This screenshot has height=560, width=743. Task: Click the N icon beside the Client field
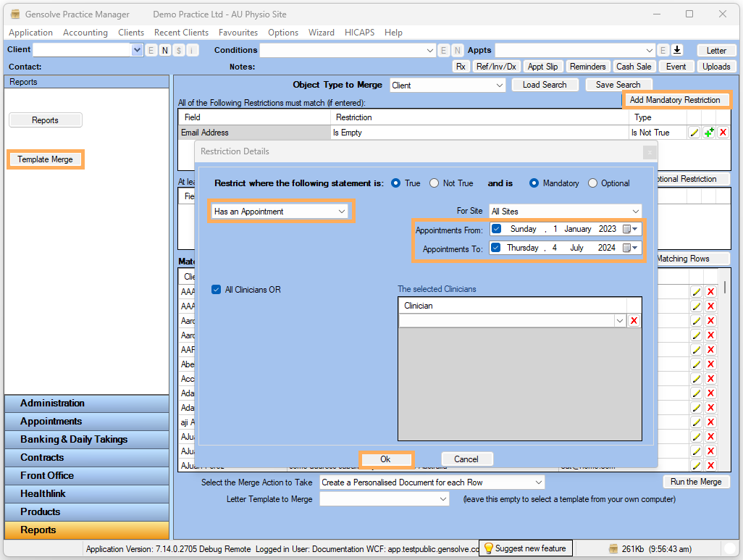coord(165,50)
